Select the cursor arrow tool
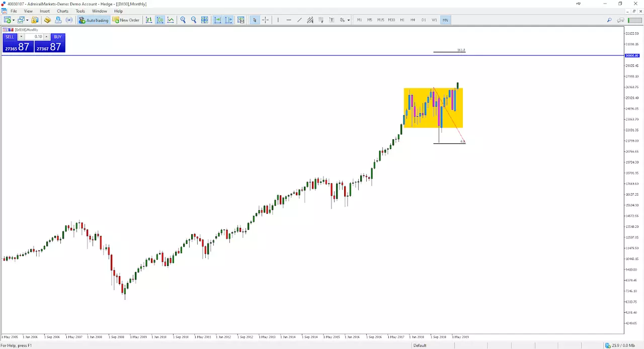Screen dimensions: 644x349 point(255,20)
